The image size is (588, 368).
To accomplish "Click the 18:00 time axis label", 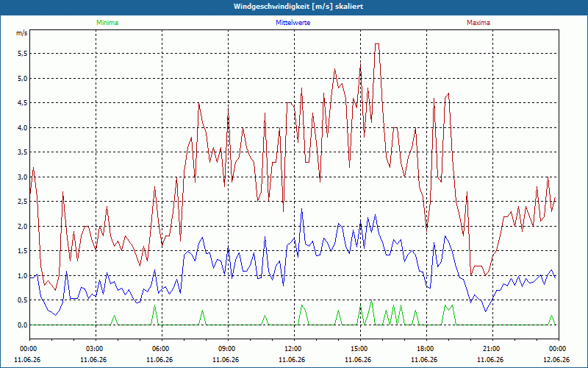I will (x=426, y=349).
